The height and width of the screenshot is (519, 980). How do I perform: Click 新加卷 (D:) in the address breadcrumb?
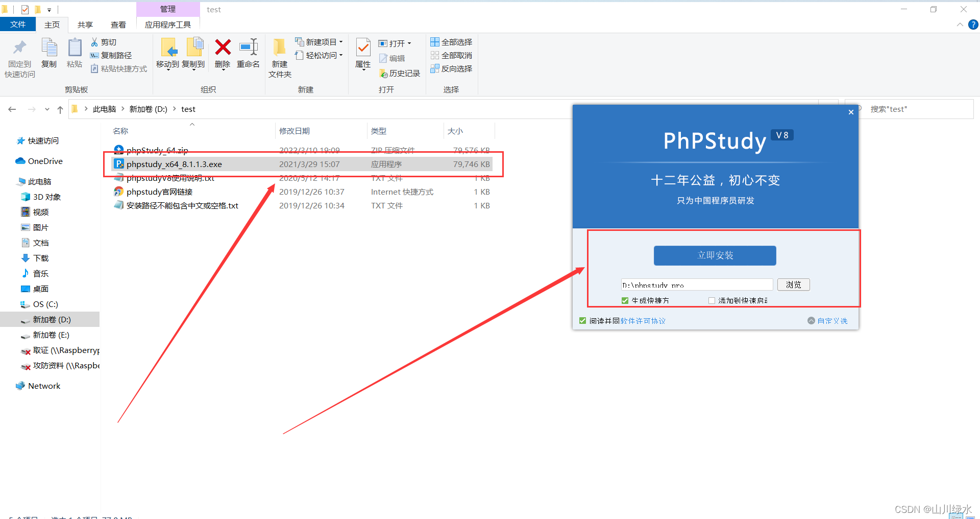(149, 109)
